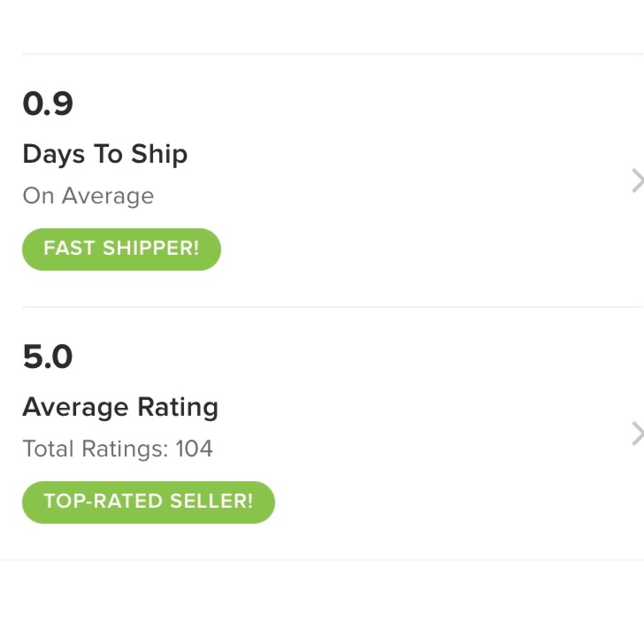This screenshot has height=644, width=644.
Task: Click the word Average in On Average
Action: pyautogui.click(x=108, y=196)
